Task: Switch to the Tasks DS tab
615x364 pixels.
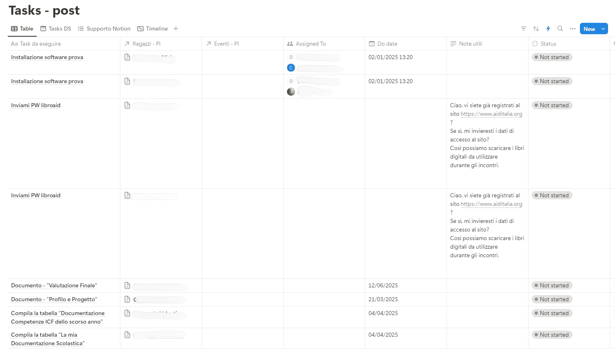Action: tap(56, 29)
